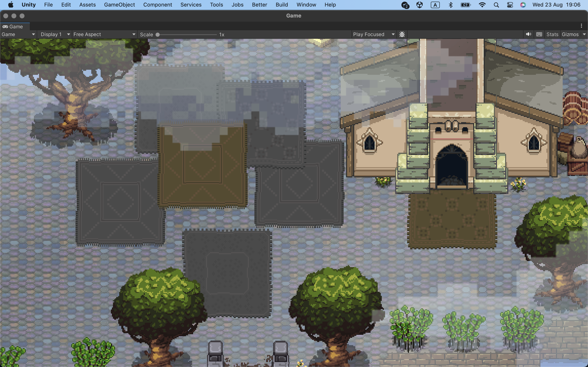Expand the Gizmos dropdown arrow
Image resolution: width=588 pixels, height=367 pixels.
point(584,34)
